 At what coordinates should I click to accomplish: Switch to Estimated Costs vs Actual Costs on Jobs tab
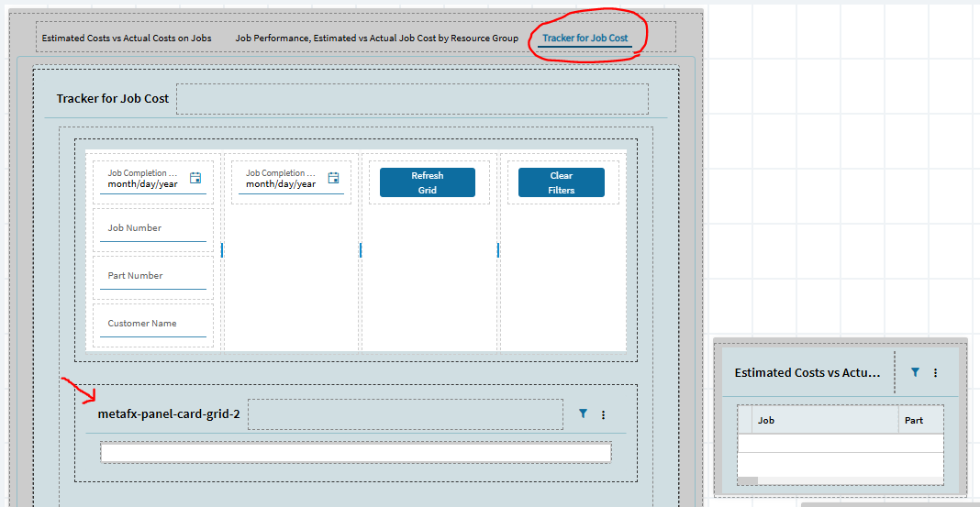coord(127,39)
